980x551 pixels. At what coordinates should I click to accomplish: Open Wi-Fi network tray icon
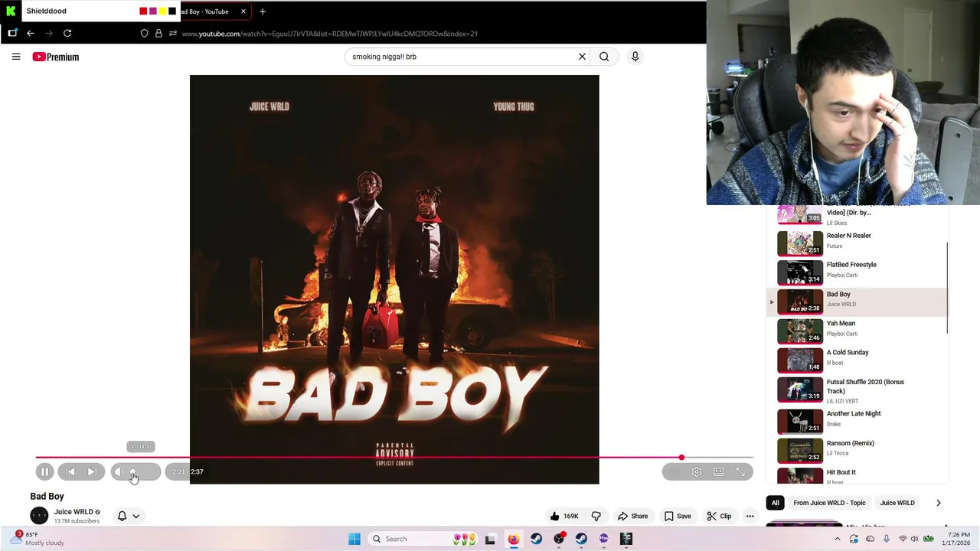click(903, 539)
